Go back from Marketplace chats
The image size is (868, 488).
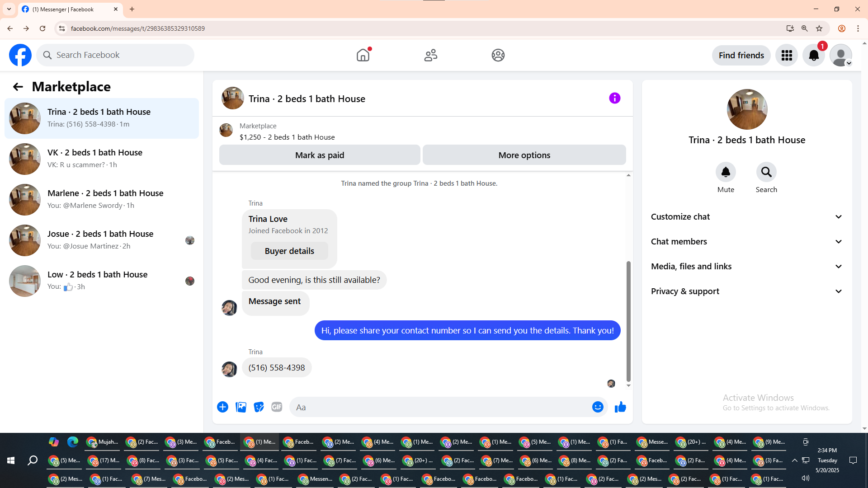click(18, 87)
